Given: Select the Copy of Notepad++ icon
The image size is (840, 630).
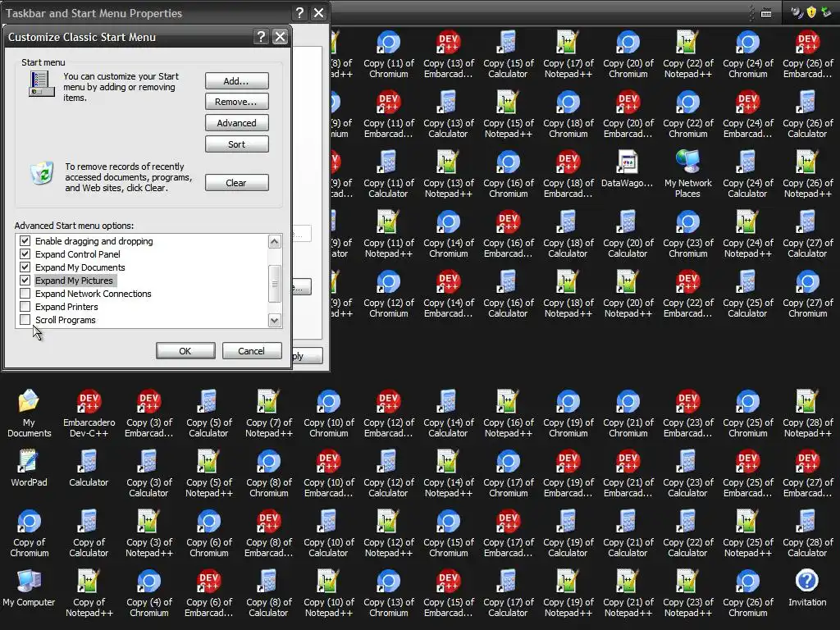Looking at the screenshot, I should point(89,594).
